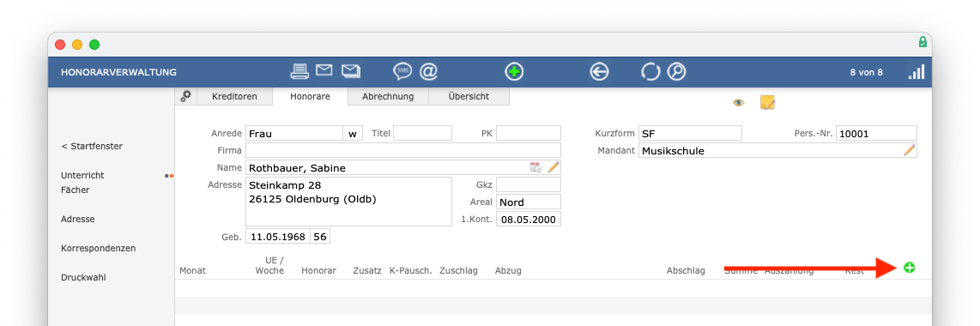
Task: Click the Areal field showing Nord
Action: click(x=529, y=202)
